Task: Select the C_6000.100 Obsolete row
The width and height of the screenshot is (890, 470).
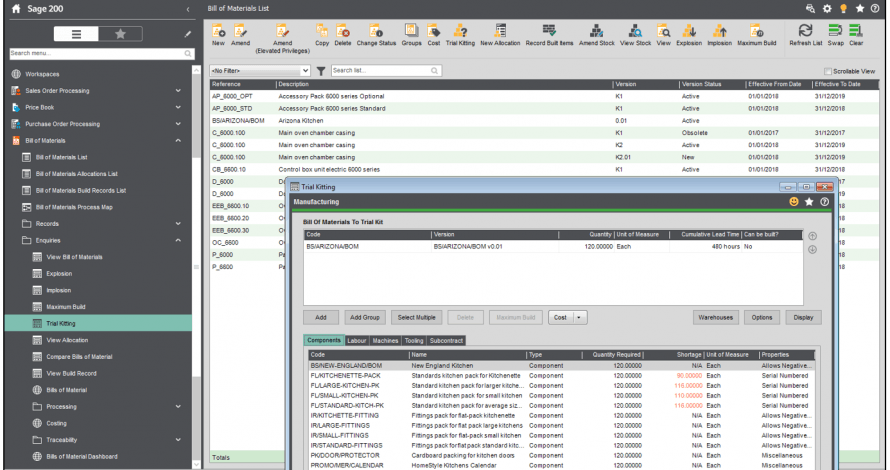Action: [544, 133]
